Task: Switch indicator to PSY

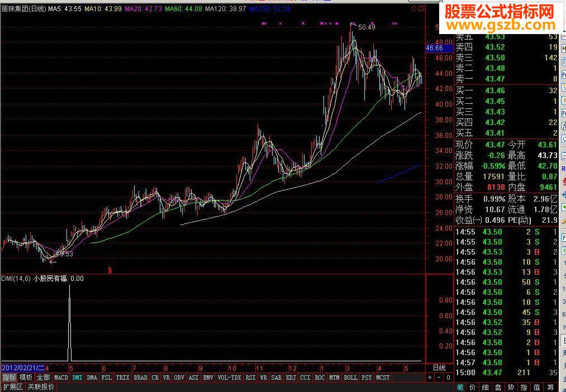Action: (367, 377)
